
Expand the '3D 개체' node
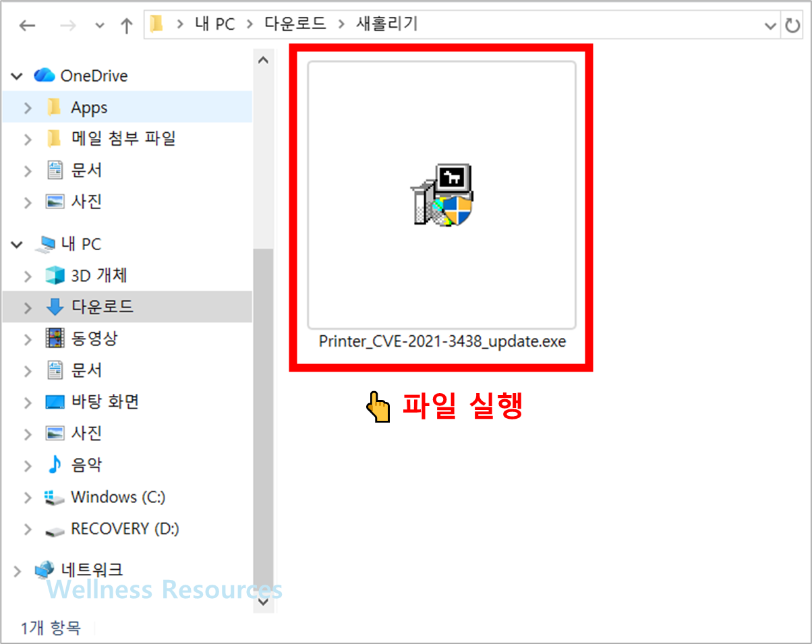[x=28, y=276]
